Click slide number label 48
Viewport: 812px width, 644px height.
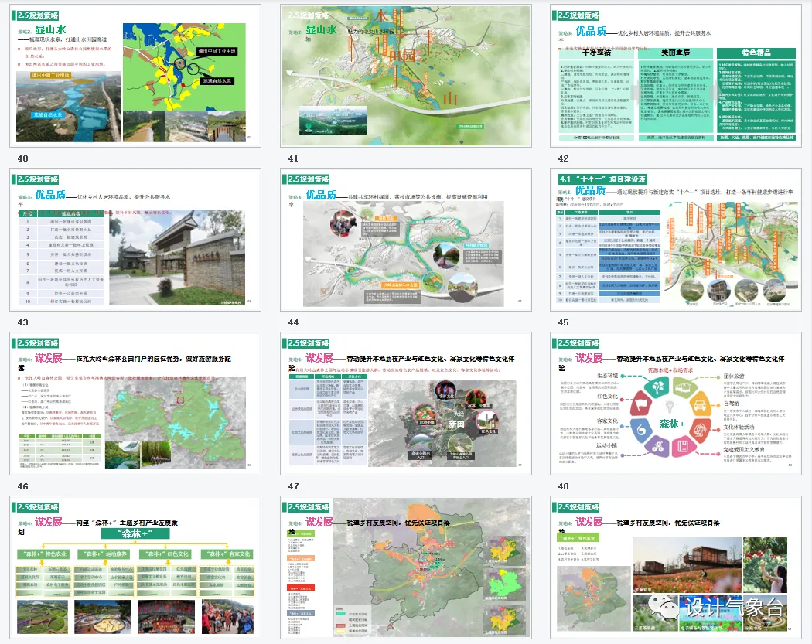click(564, 486)
